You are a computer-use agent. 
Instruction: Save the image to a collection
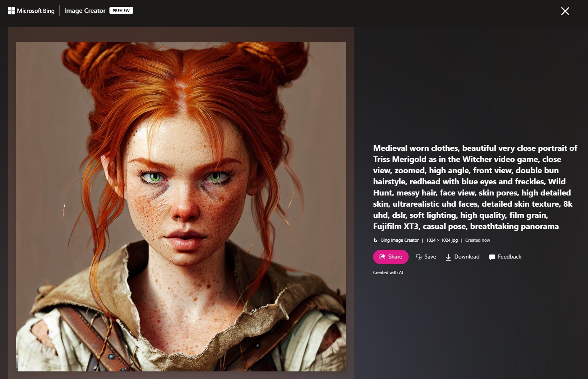tap(426, 257)
